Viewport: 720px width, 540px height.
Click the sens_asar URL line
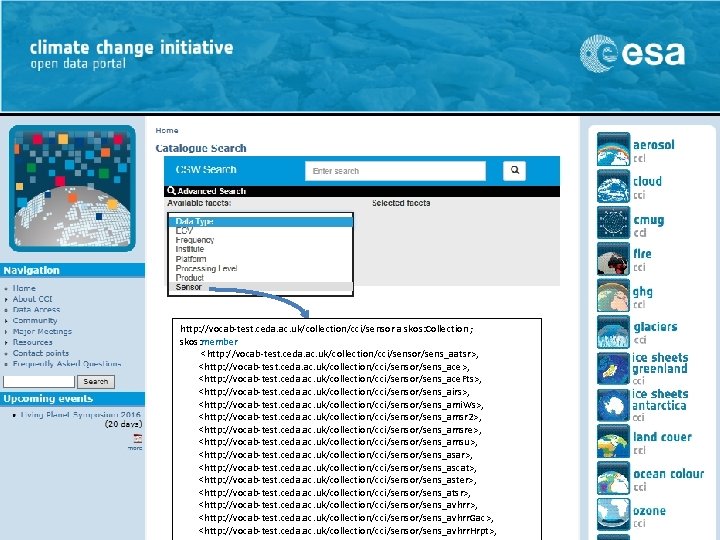[336, 455]
